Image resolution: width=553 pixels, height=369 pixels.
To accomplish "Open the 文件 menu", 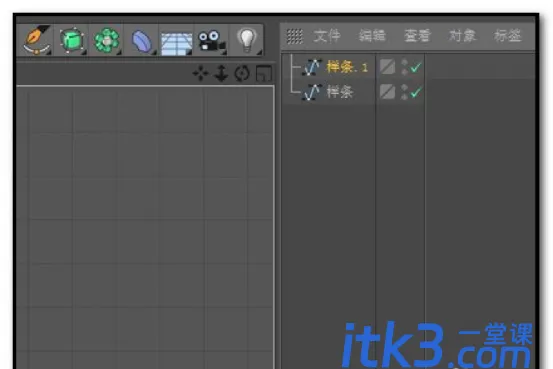I will click(327, 36).
